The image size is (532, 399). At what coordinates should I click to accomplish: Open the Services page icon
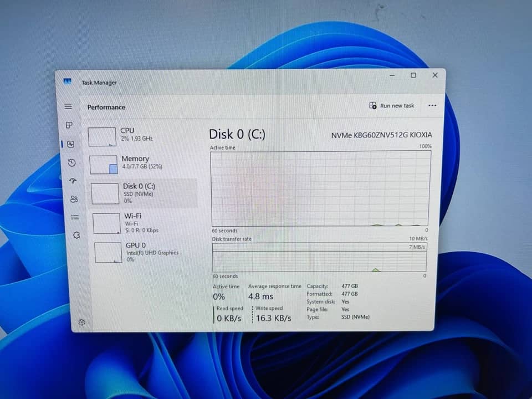pyautogui.click(x=76, y=235)
